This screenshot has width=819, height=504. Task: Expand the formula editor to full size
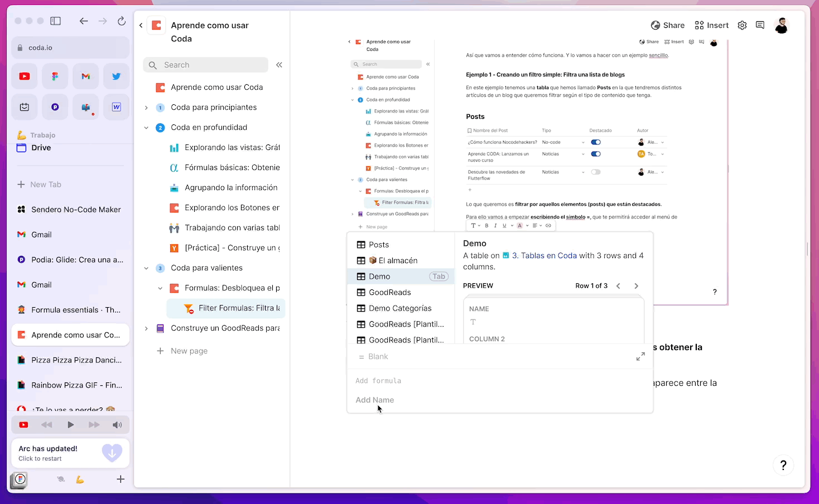click(640, 356)
